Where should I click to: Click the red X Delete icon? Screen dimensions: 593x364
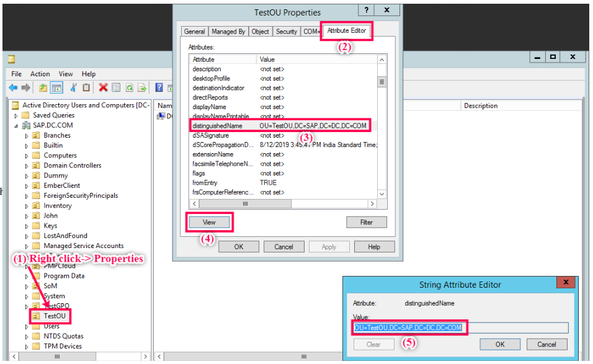pos(103,88)
